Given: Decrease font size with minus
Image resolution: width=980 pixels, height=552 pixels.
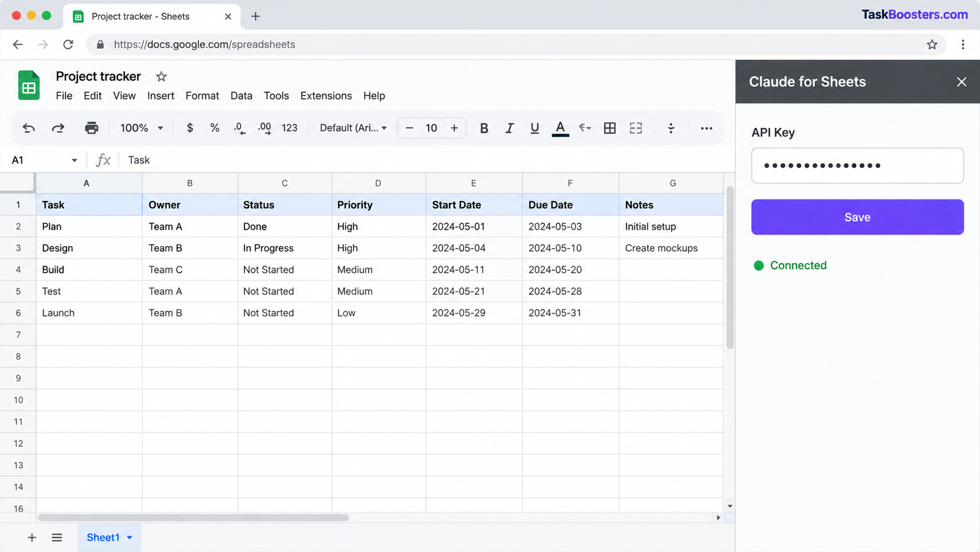Looking at the screenshot, I should pyautogui.click(x=410, y=128).
